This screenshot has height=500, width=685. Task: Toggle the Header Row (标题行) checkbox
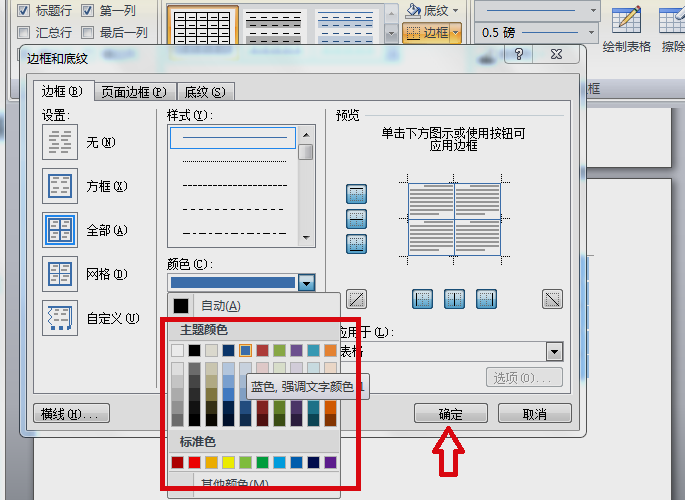24,10
